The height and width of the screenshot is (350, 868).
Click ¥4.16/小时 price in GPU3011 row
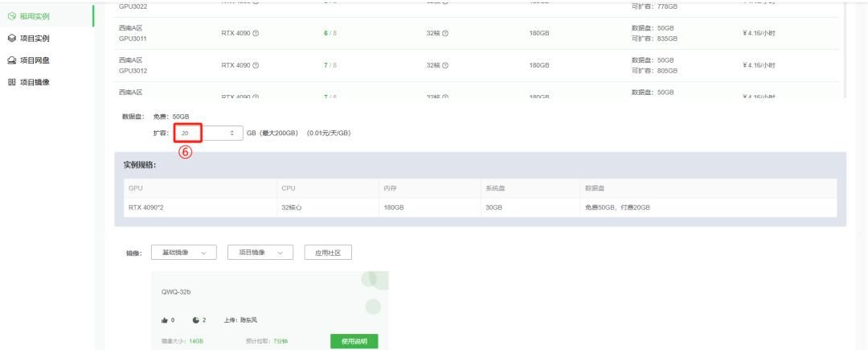pos(759,33)
